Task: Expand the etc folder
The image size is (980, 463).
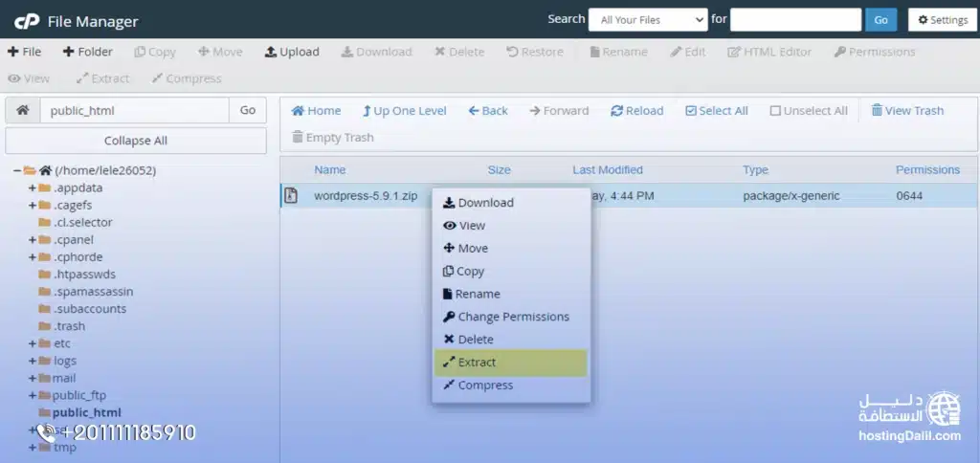Action: click(x=32, y=343)
